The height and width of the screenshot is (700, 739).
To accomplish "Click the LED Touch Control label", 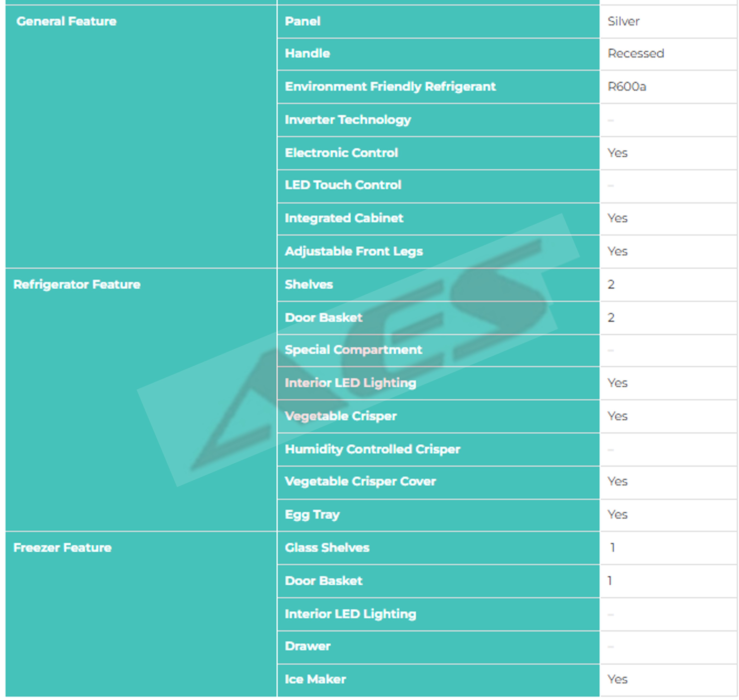I will pyautogui.click(x=343, y=185).
